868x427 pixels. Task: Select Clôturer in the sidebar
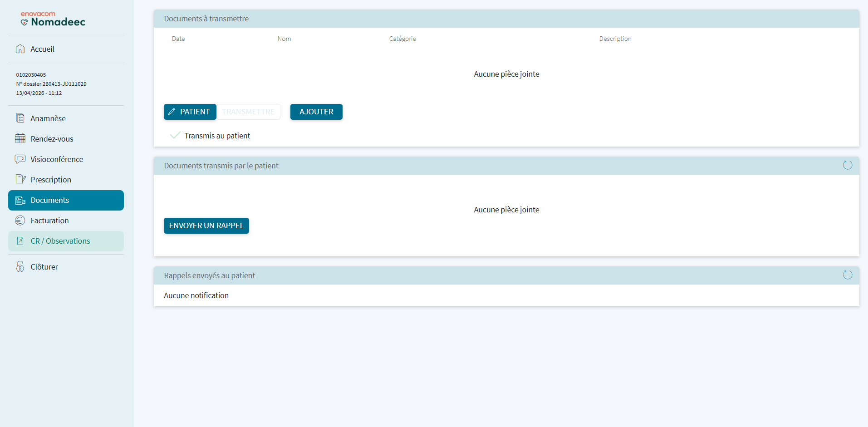66,267
